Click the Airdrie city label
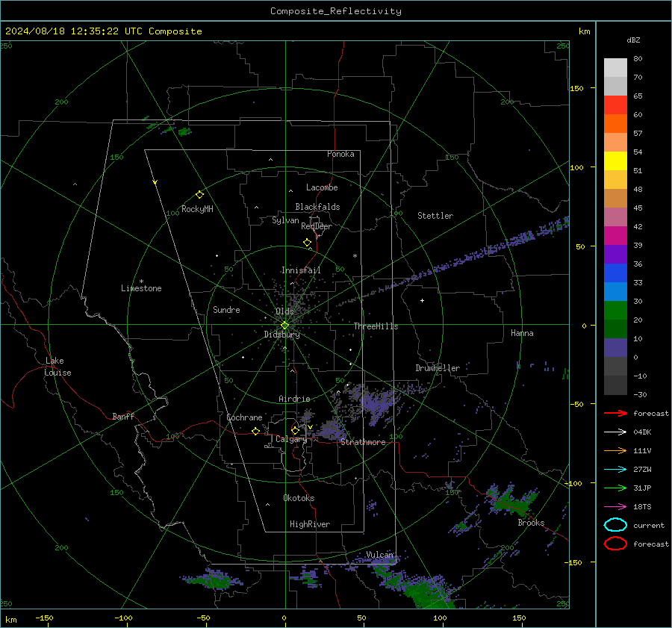Screen dimensions: 672x628 point(294,399)
